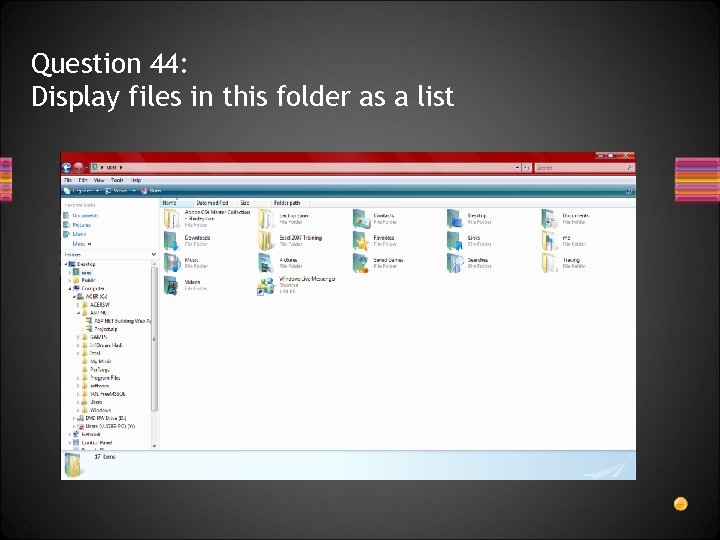Image resolution: width=720 pixels, height=540 pixels.
Task: Select the ACERSW folder in the tree
Action: click(96, 304)
